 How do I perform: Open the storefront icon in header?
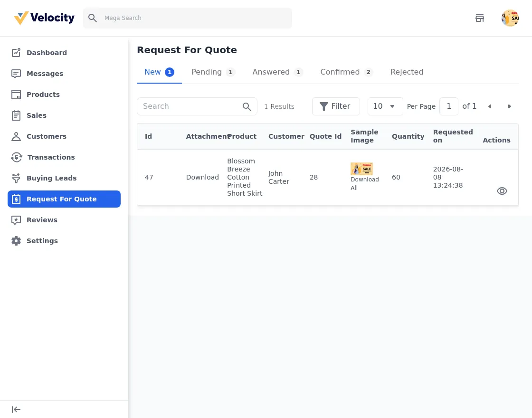479,18
